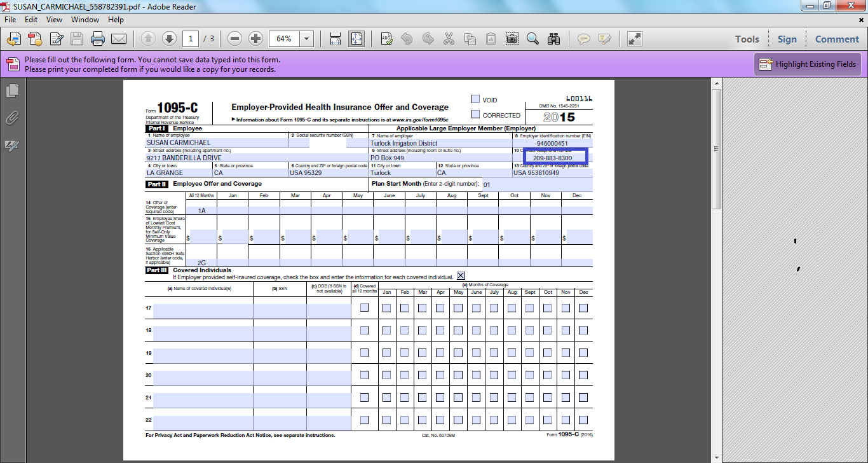Open the File menu
868x463 pixels.
point(10,20)
